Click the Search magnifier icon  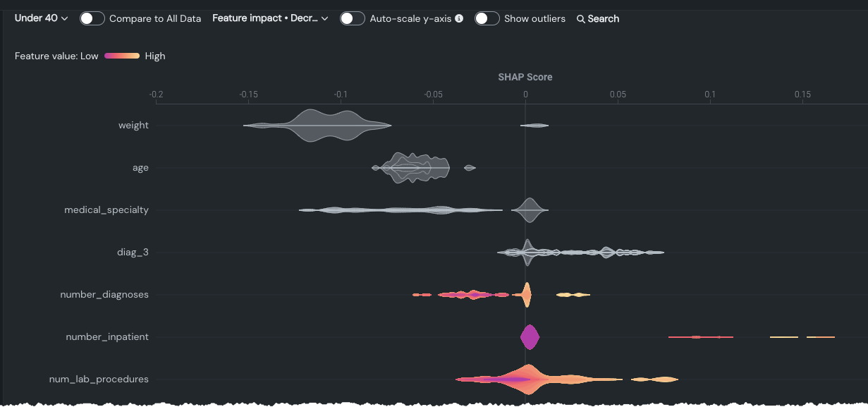[581, 19]
